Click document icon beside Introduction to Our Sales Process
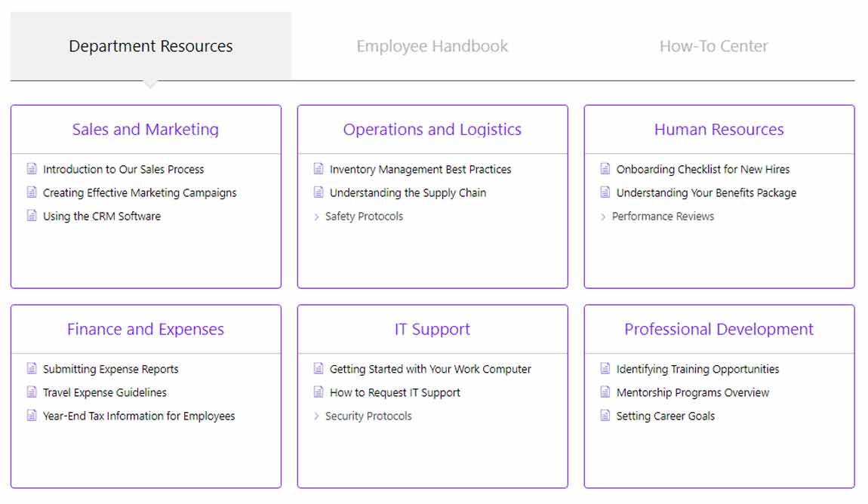Image resolution: width=868 pixels, height=504 pixels. [32, 169]
